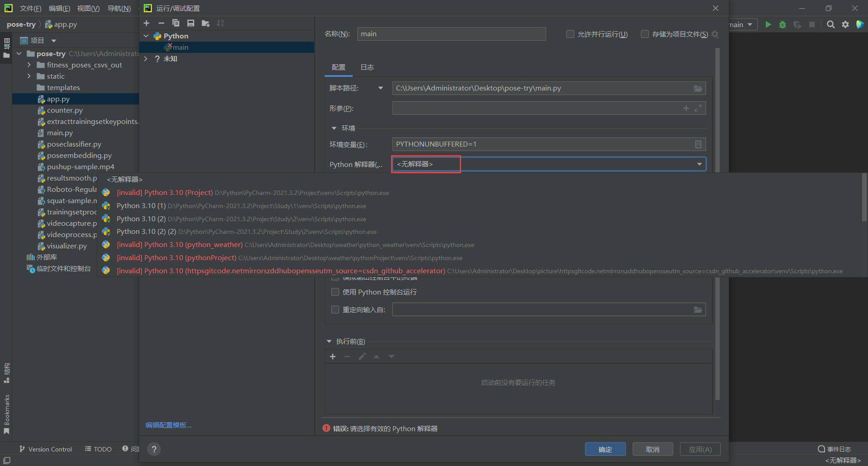Start debugging with the bug icon
868x466 pixels.
click(783, 24)
